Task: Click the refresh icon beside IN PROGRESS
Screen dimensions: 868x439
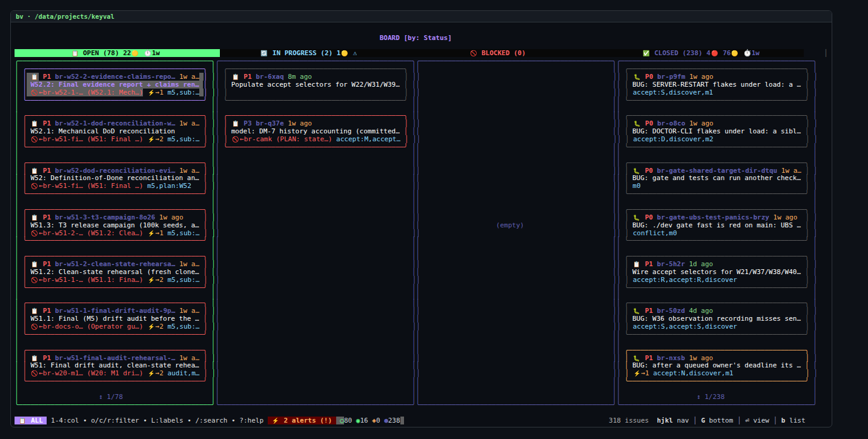Action: point(264,53)
